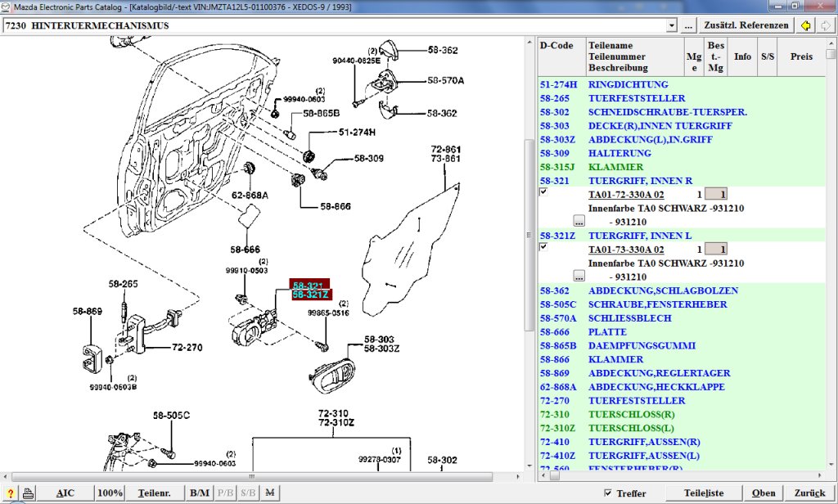
Task: Select 58-309 HALTERUNG in parts list
Action: (x=619, y=153)
